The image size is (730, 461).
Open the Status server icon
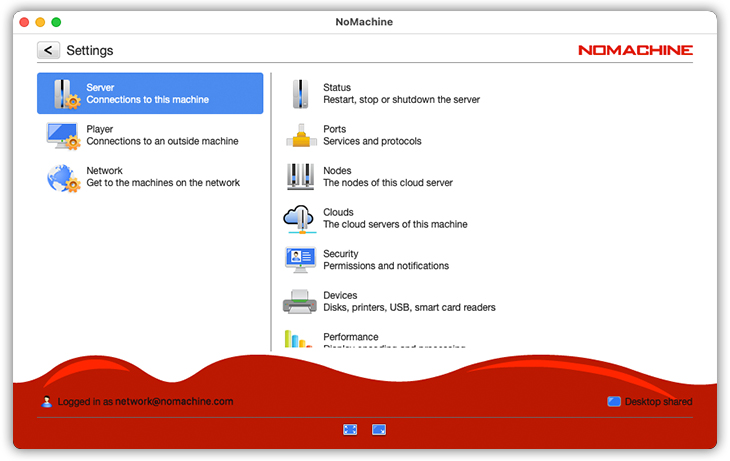[x=300, y=94]
